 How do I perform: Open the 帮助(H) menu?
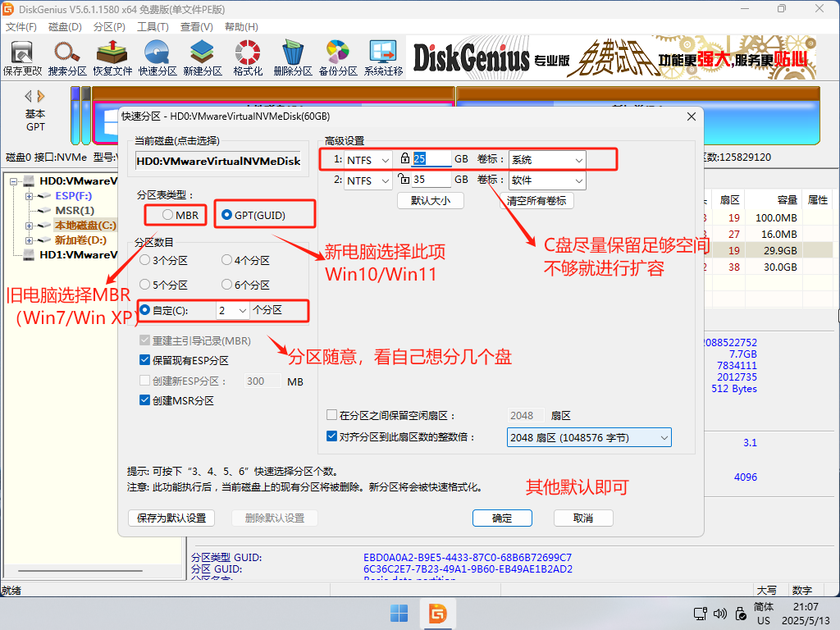(x=241, y=27)
